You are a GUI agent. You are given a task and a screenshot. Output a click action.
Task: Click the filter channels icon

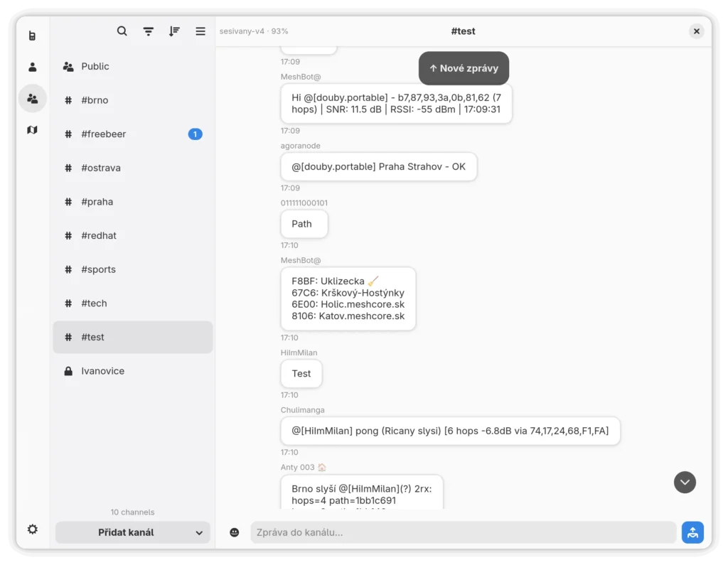click(x=148, y=31)
